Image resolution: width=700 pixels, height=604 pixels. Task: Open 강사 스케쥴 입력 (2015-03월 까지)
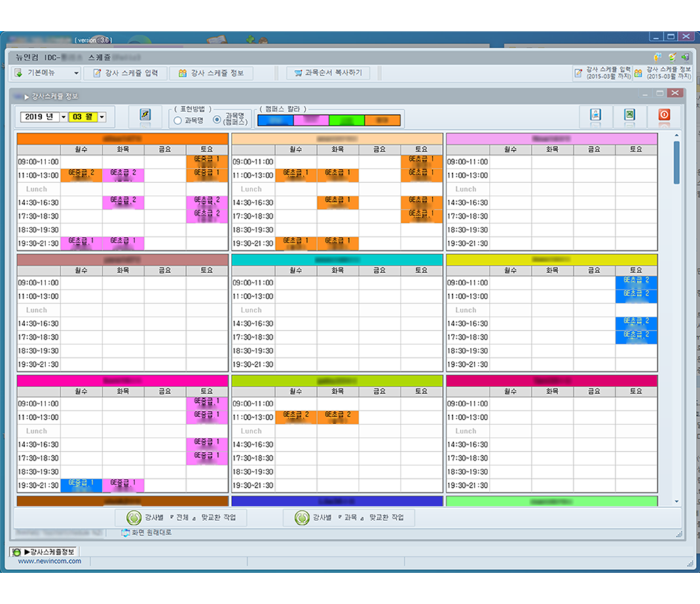click(603, 73)
